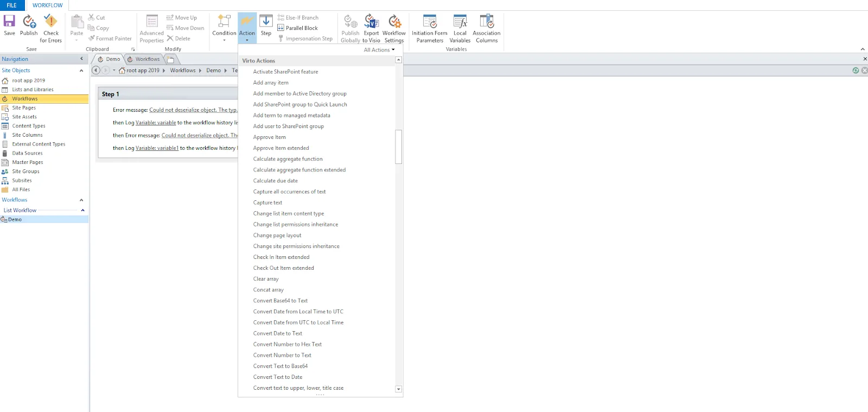Click the breadcrumb Back button
This screenshot has height=412, width=868.
(95, 70)
